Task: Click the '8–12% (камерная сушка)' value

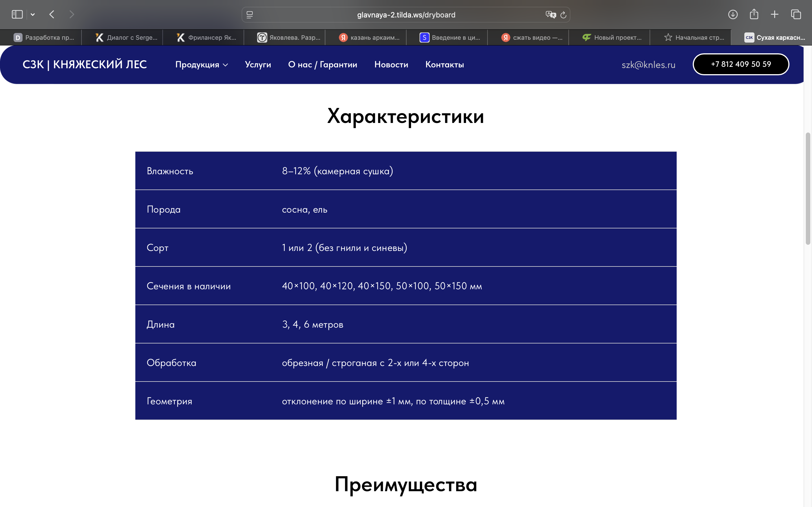Action: point(337,171)
